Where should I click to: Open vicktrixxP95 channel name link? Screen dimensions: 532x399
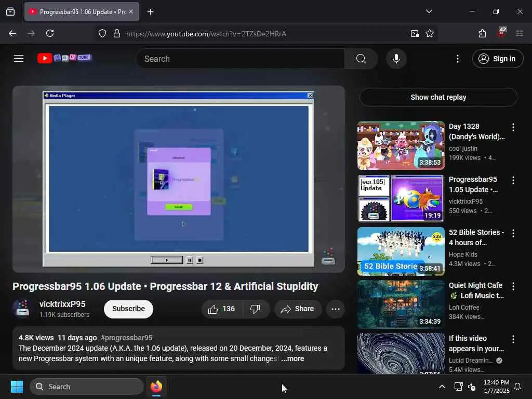tap(62, 304)
